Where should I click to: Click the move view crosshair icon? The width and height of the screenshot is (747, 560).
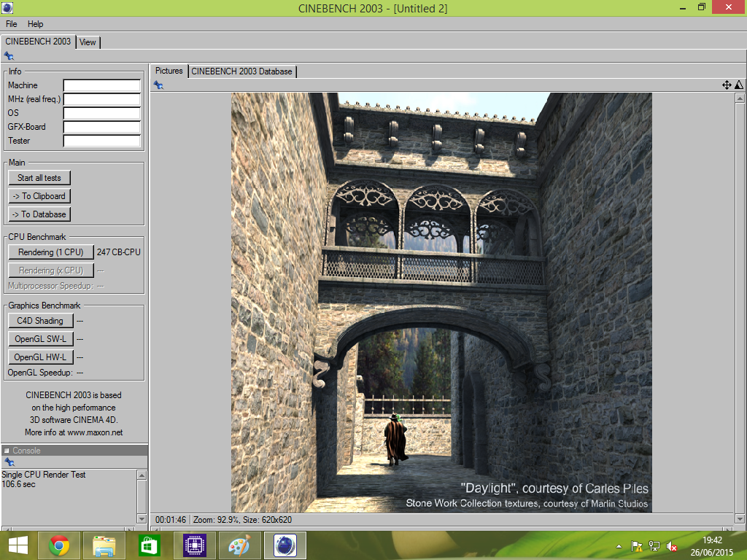(727, 85)
